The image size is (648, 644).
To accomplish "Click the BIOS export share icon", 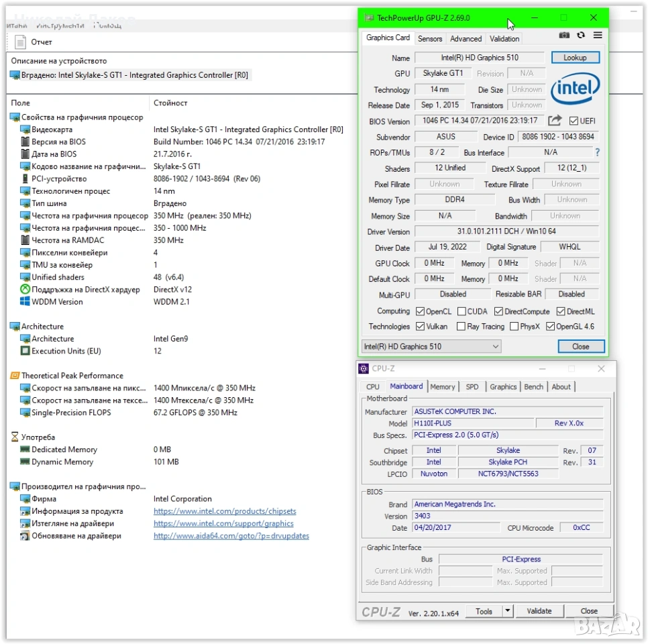I will pos(555,120).
